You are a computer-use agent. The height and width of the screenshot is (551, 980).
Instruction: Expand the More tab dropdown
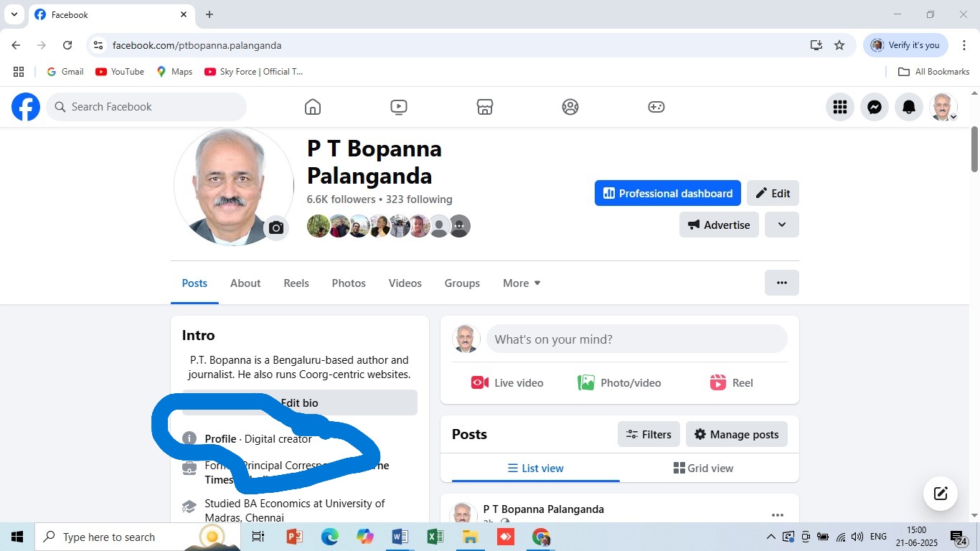tap(522, 283)
